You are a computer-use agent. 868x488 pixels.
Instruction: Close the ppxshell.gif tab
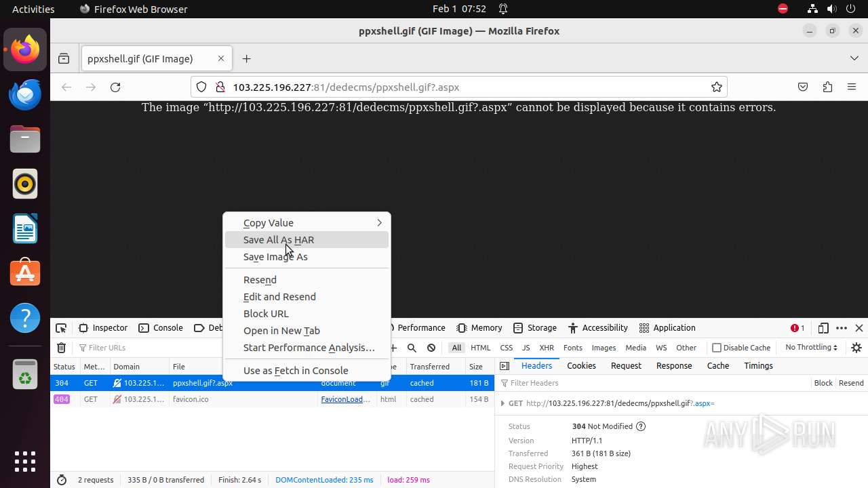(x=221, y=59)
